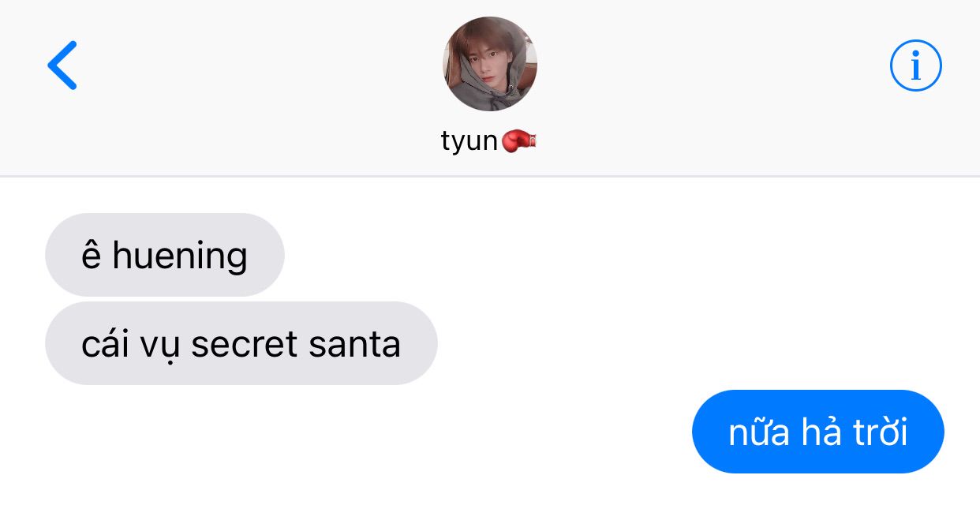Open conversation details via info icon
Viewport: 980px width, 520px height.
(916, 65)
